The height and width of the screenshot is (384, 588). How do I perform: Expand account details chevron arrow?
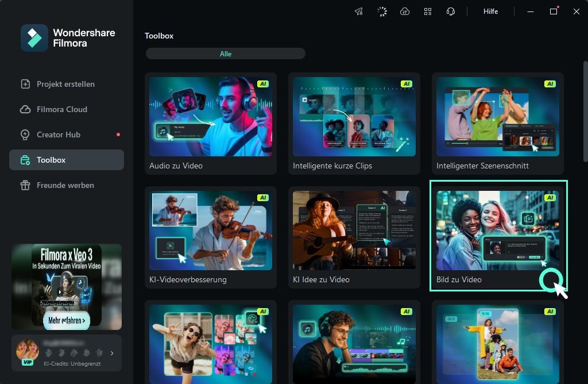[x=112, y=353]
